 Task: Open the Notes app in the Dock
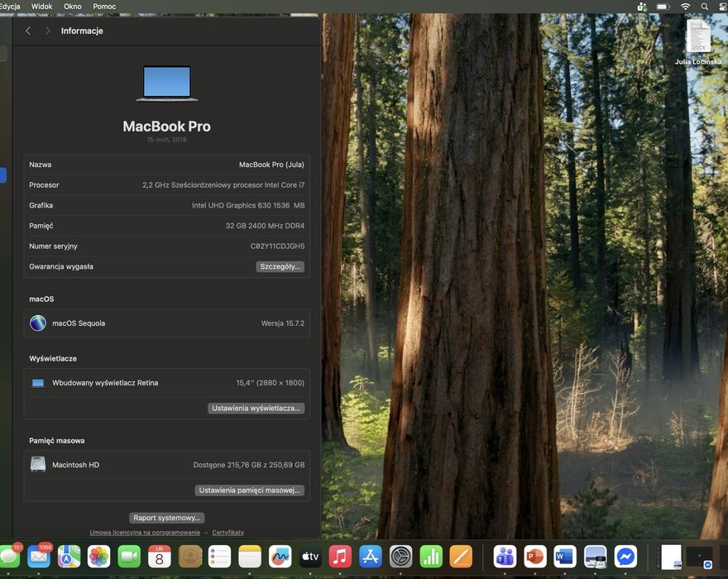click(250, 556)
